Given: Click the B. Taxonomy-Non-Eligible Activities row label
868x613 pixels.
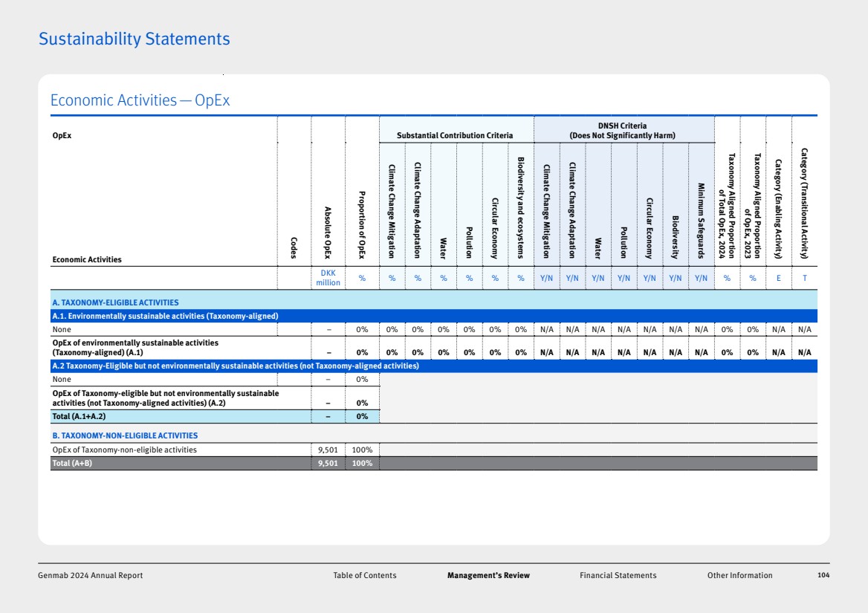Looking at the screenshot, I should tap(125, 435).
